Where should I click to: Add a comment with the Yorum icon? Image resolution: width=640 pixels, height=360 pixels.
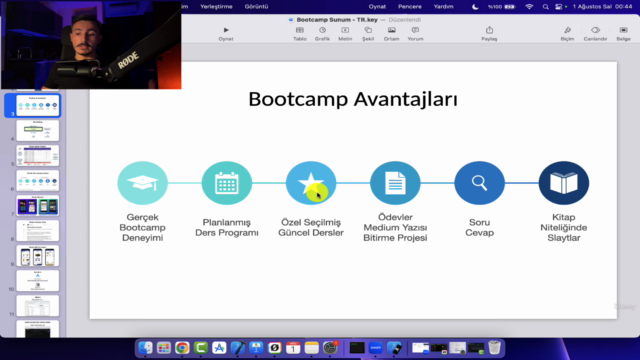(415, 30)
